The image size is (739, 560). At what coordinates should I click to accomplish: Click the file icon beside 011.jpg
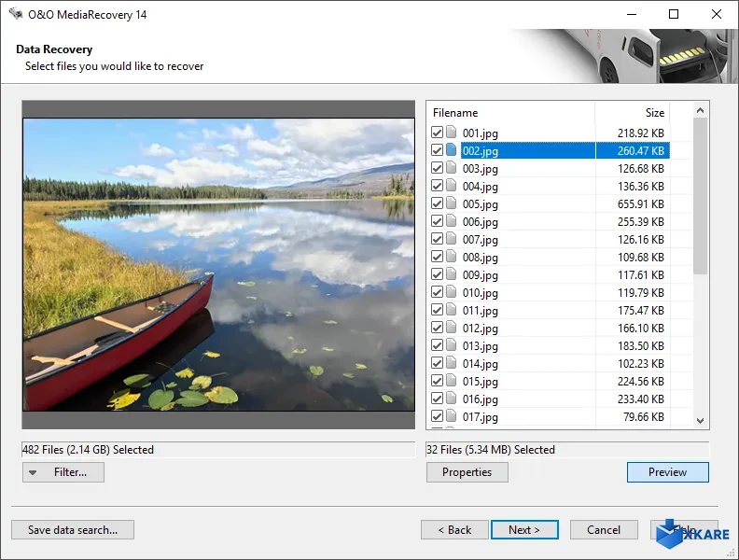(x=453, y=311)
